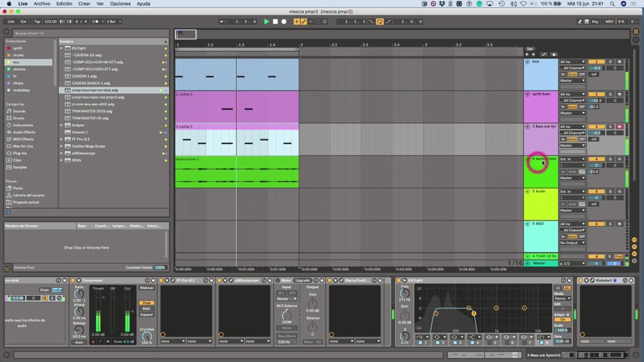This screenshot has height=362, width=644.
Task: Click the EQ Eight Freq knob
Action: click(405, 293)
